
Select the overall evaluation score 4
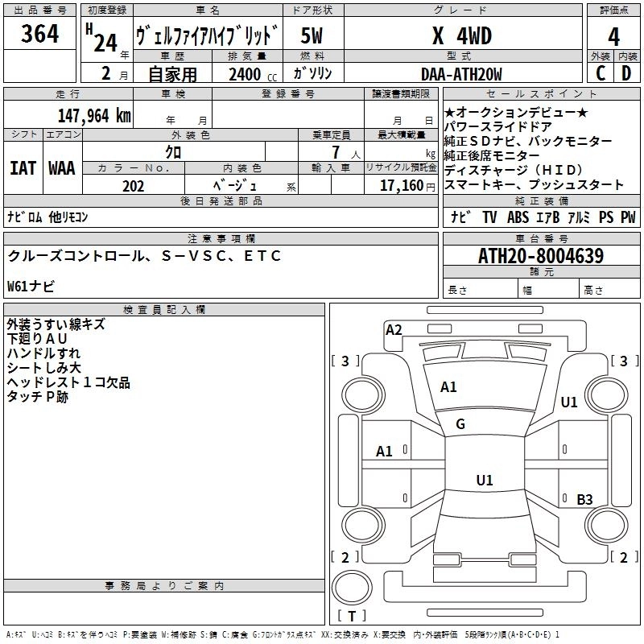(613, 36)
